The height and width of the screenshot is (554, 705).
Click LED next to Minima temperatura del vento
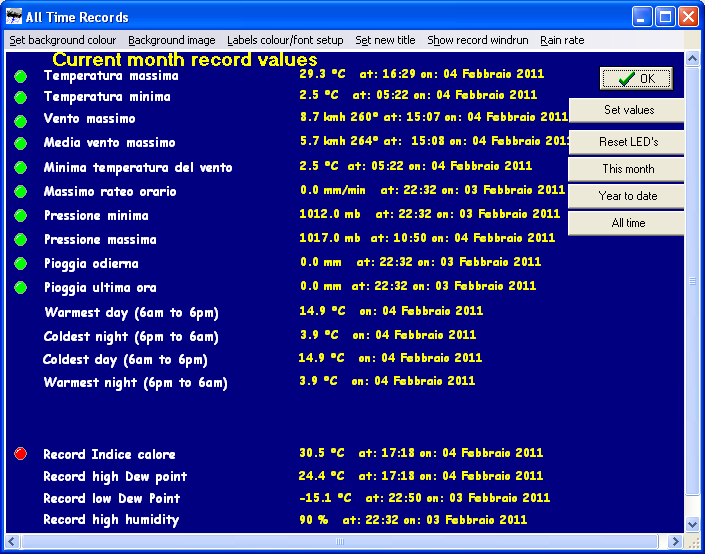click(20, 168)
